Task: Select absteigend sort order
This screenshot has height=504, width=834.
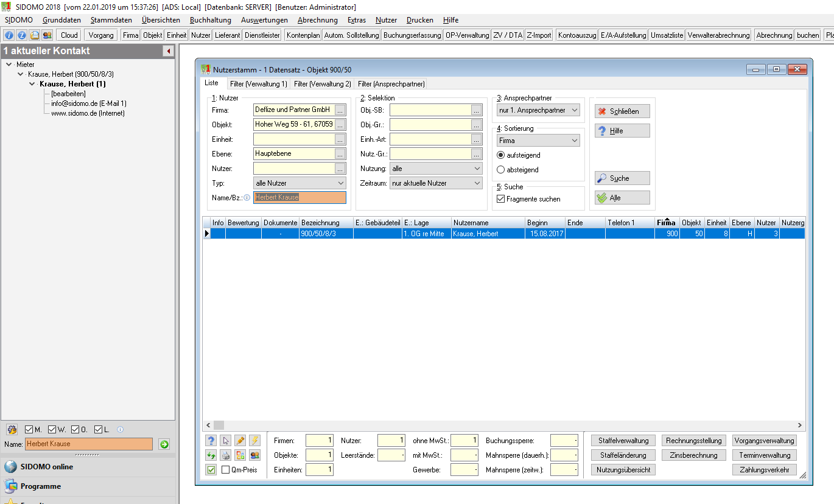Action: tap(501, 170)
